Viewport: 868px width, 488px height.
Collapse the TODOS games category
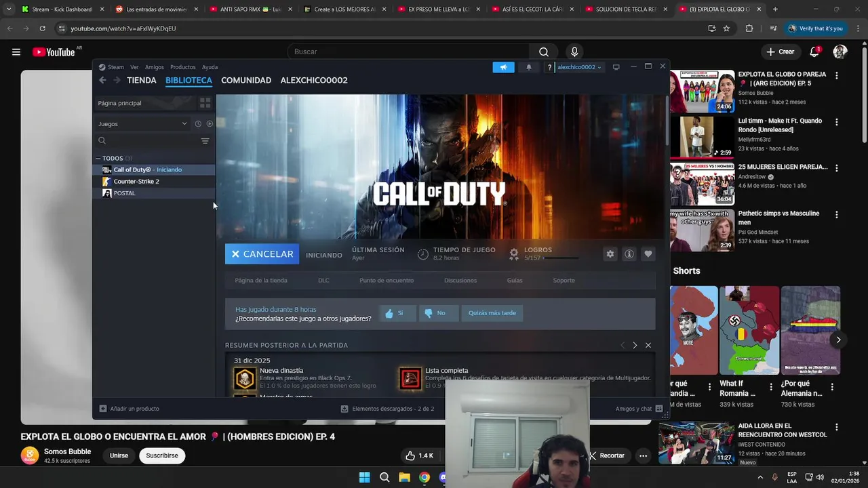coord(98,158)
